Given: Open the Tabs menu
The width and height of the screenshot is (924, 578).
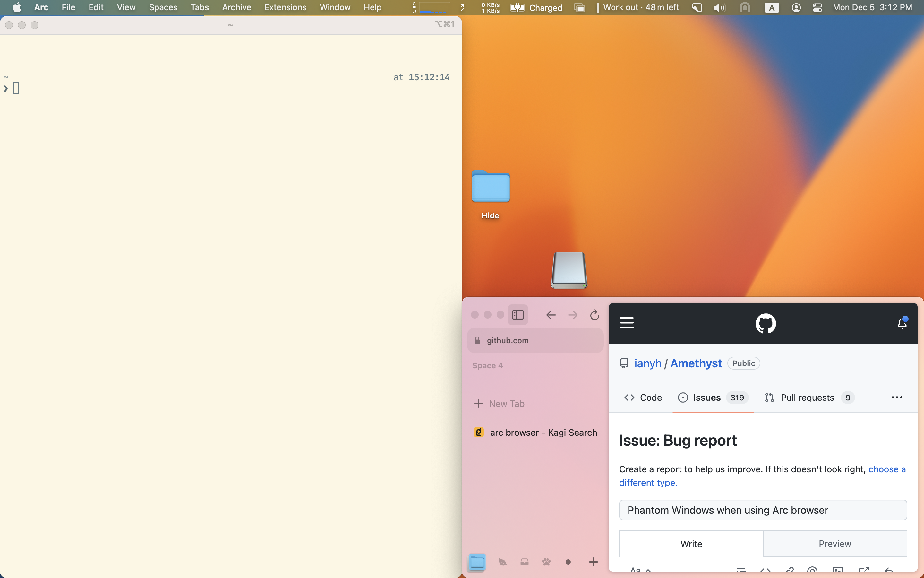Looking at the screenshot, I should pyautogui.click(x=200, y=7).
